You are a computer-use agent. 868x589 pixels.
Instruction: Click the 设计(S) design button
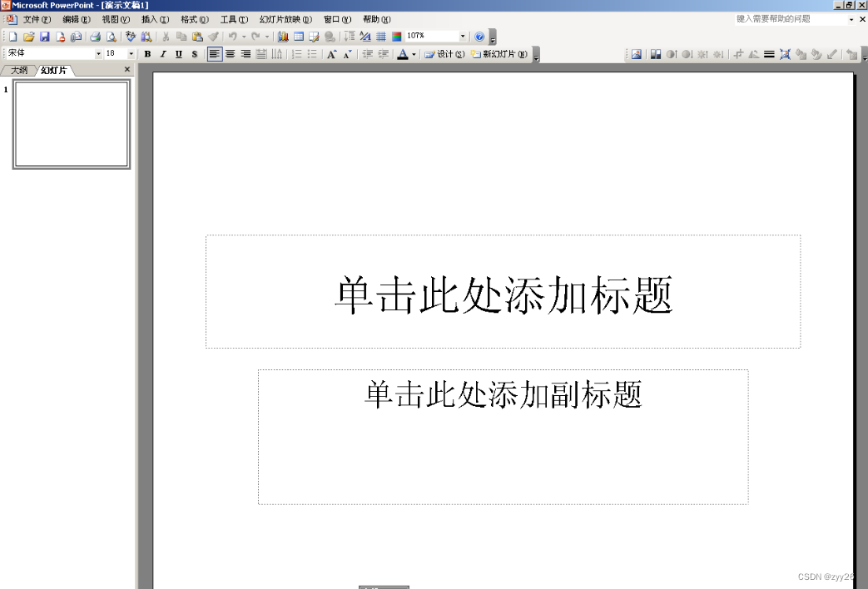tap(444, 54)
